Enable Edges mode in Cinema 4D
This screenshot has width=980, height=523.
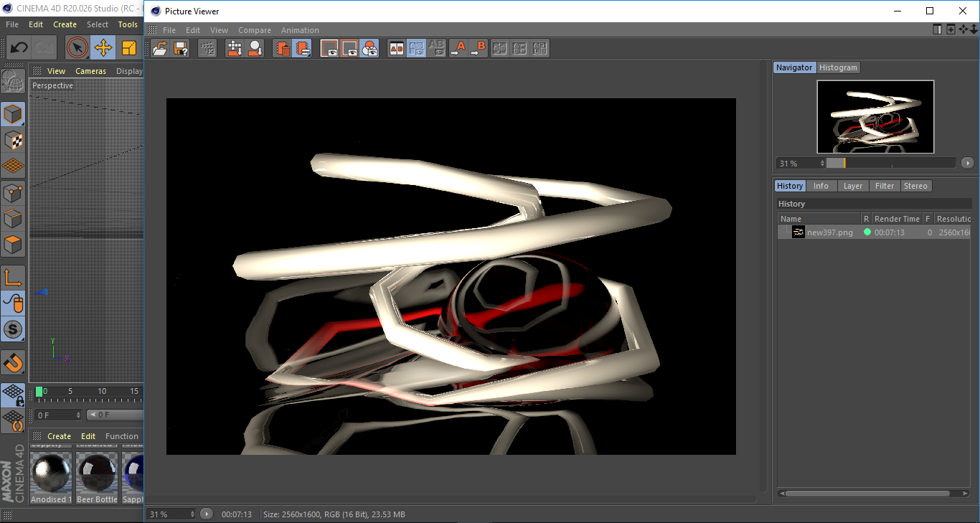(x=13, y=218)
